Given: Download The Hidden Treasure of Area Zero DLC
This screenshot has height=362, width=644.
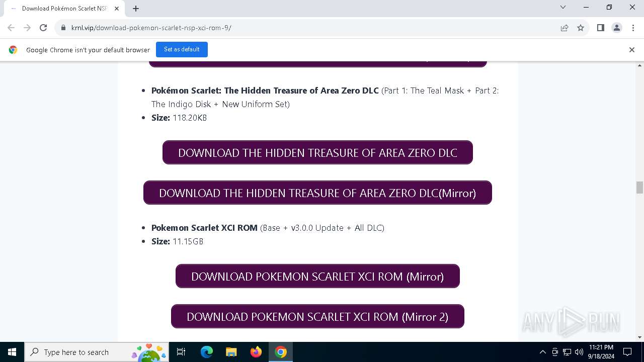Looking at the screenshot, I should click(317, 152).
